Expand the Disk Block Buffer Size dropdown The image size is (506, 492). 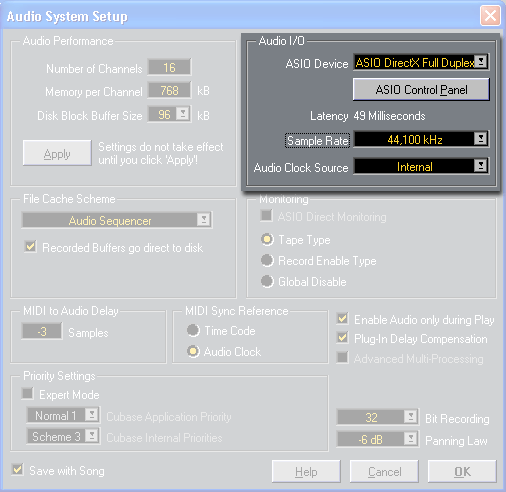pyautogui.click(x=183, y=114)
